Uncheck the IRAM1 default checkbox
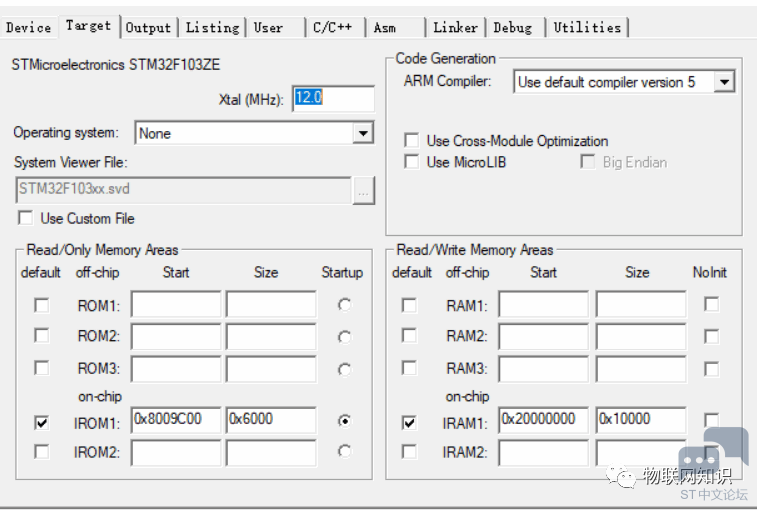The image size is (757, 510). (x=409, y=423)
